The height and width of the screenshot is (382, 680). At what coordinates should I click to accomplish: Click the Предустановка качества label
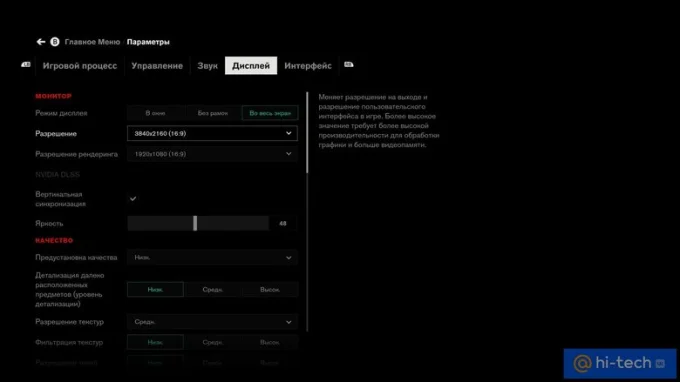[x=76, y=258]
